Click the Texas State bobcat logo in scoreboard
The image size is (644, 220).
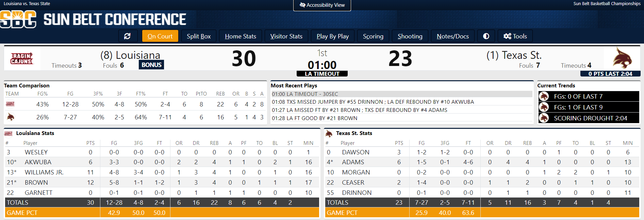click(622, 58)
